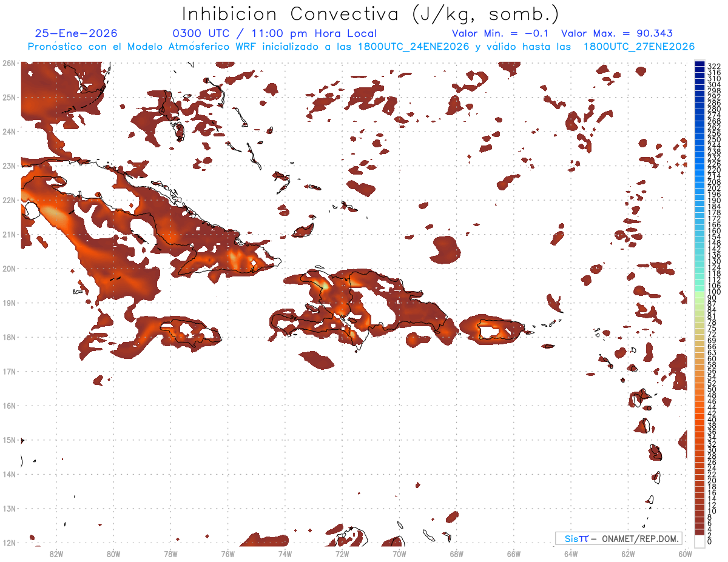Click the 21N latitude label
728x562 pixels.
click(x=8, y=234)
